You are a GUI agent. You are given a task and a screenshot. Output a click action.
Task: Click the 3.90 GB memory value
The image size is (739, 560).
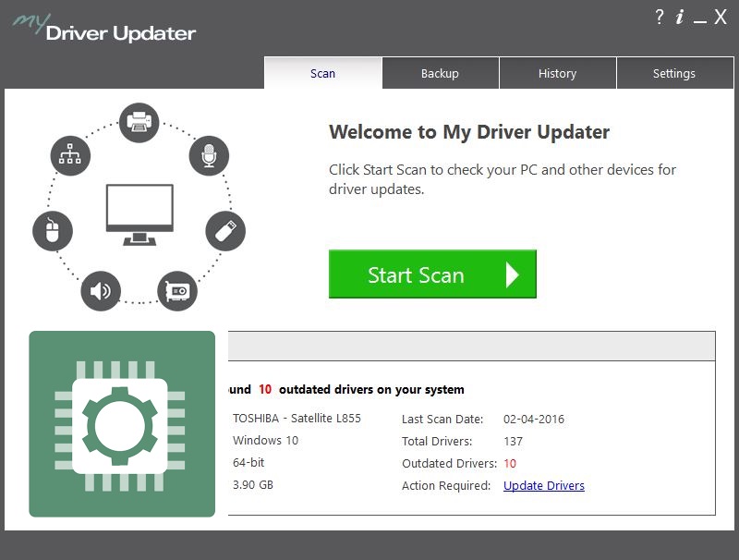tap(253, 484)
